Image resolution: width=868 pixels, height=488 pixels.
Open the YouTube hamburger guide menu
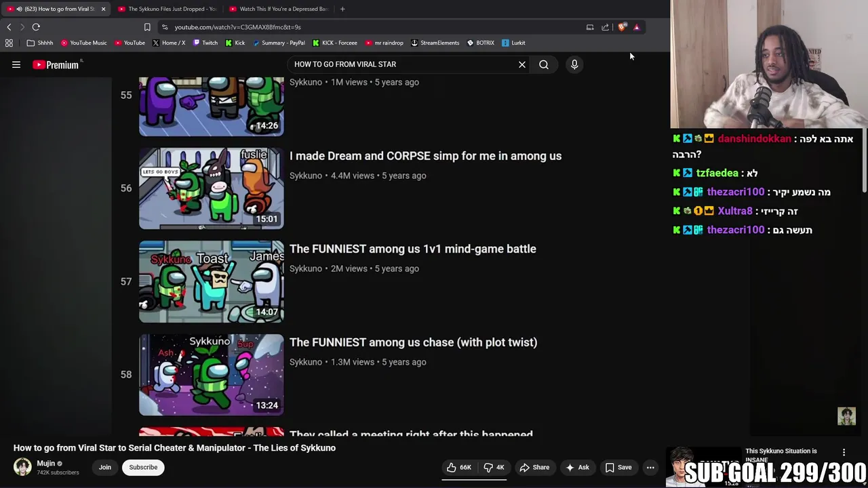coord(16,64)
